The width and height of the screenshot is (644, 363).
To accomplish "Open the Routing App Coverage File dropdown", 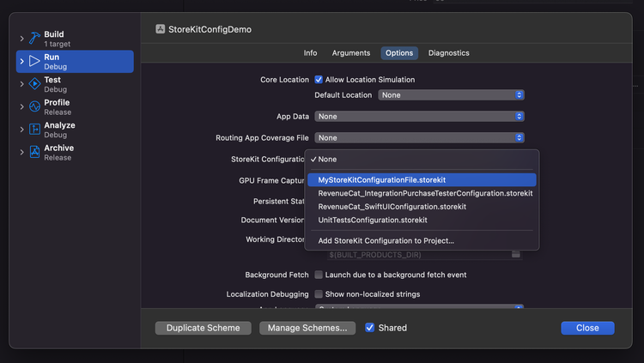I will (419, 137).
